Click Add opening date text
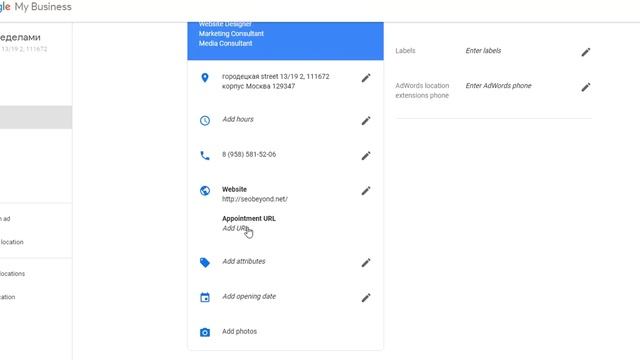This screenshot has width=640, height=360. coord(249,296)
